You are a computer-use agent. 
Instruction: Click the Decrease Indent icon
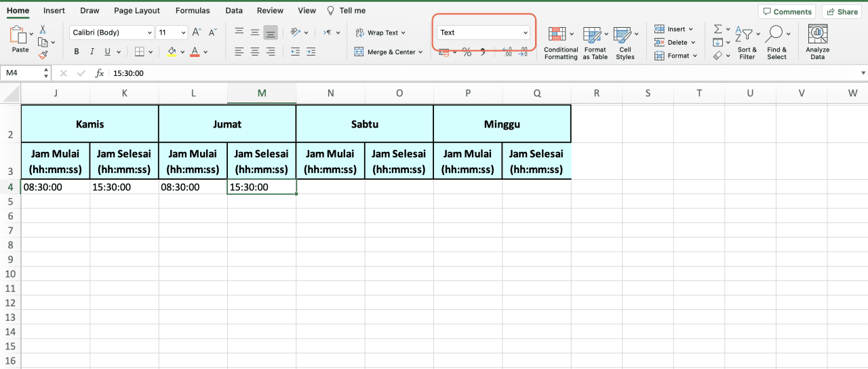pyautogui.click(x=295, y=52)
